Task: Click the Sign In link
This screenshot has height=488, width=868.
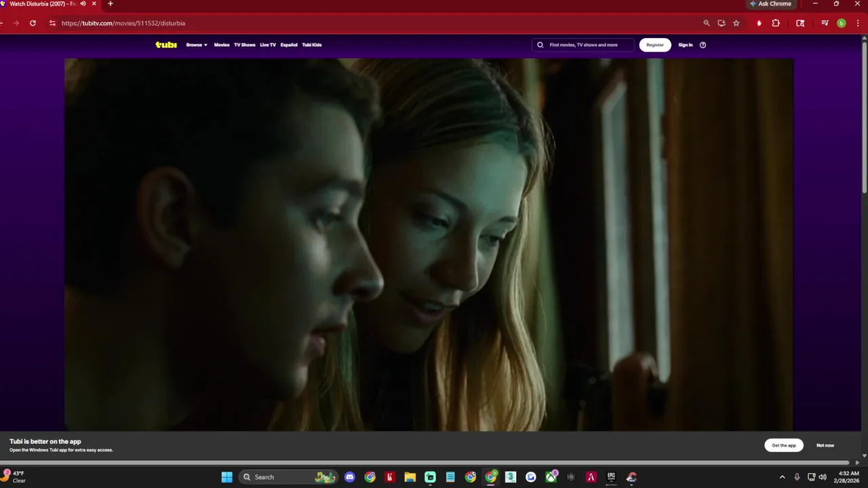Action: (686, 45)
